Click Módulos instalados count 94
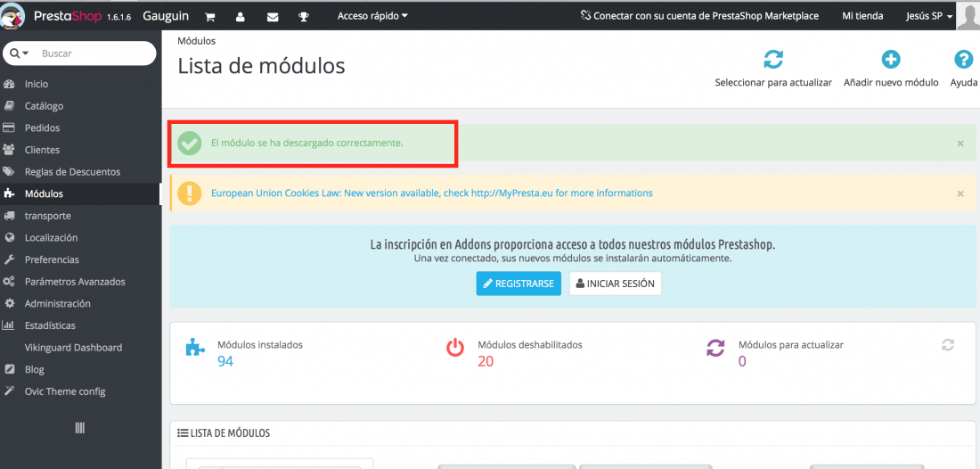980x469 pixels. click(225, 361)
